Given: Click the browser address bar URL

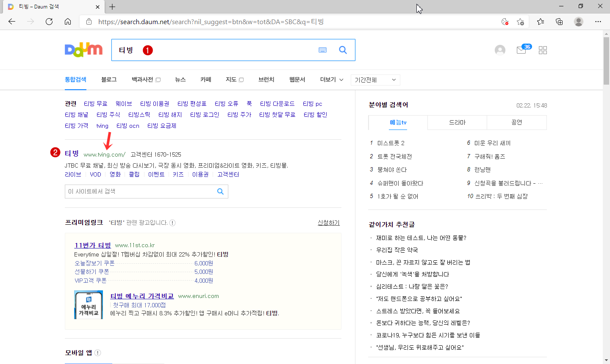Looking at the screenshot, I should 211,22.
